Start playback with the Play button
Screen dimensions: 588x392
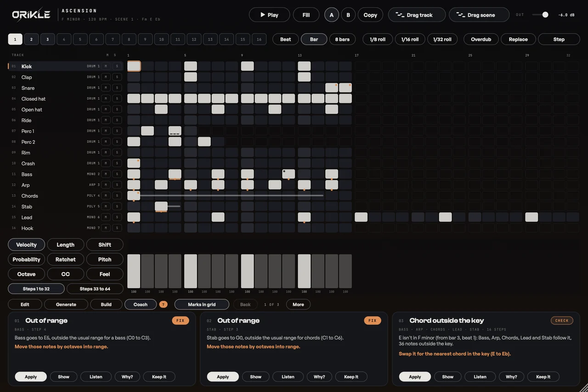pyautogui.click(x=269, y=15)
